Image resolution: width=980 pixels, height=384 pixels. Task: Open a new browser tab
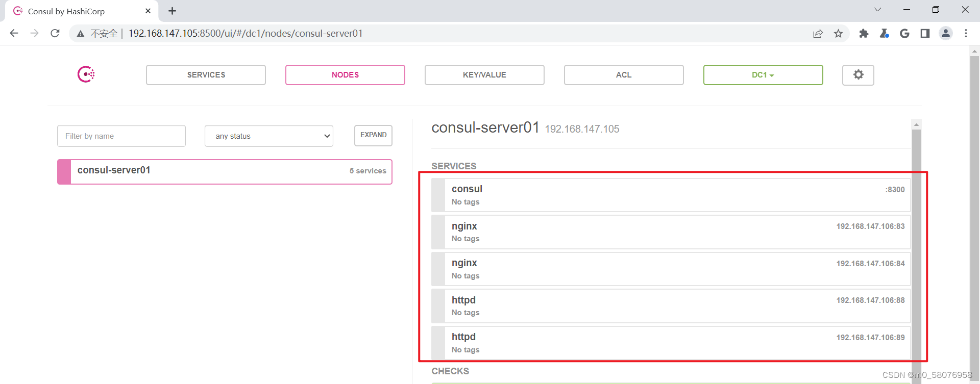[x=173, y=11]
